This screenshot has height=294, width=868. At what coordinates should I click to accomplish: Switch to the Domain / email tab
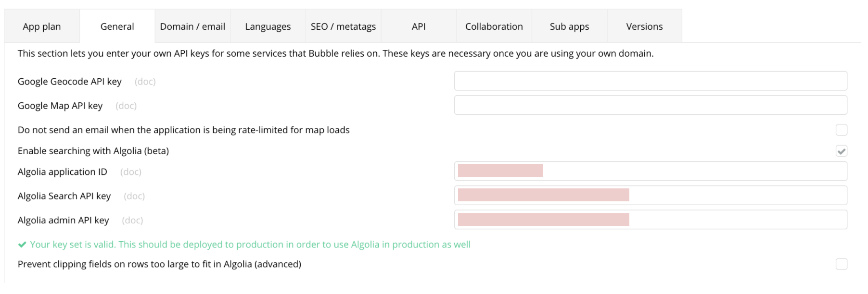pyautogui.click(x=192, y=26)
